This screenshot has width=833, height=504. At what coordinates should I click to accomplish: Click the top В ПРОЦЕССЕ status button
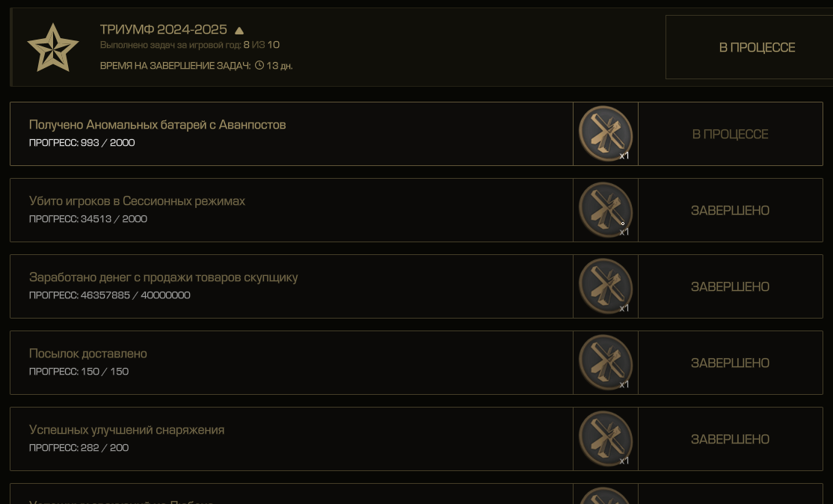coord(749,47)
